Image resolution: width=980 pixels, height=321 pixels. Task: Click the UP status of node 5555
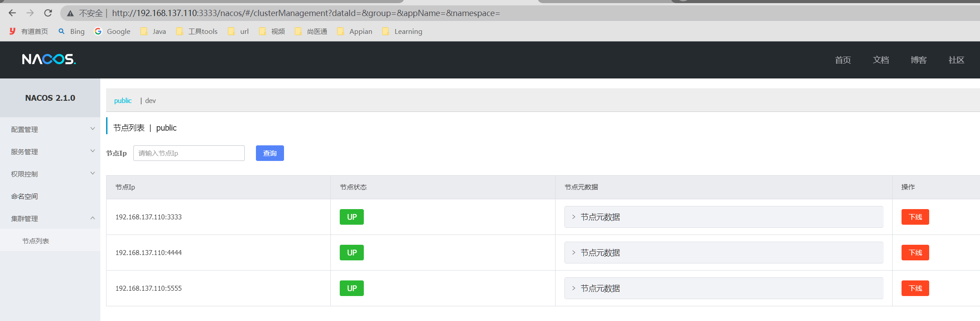(352, 288)
